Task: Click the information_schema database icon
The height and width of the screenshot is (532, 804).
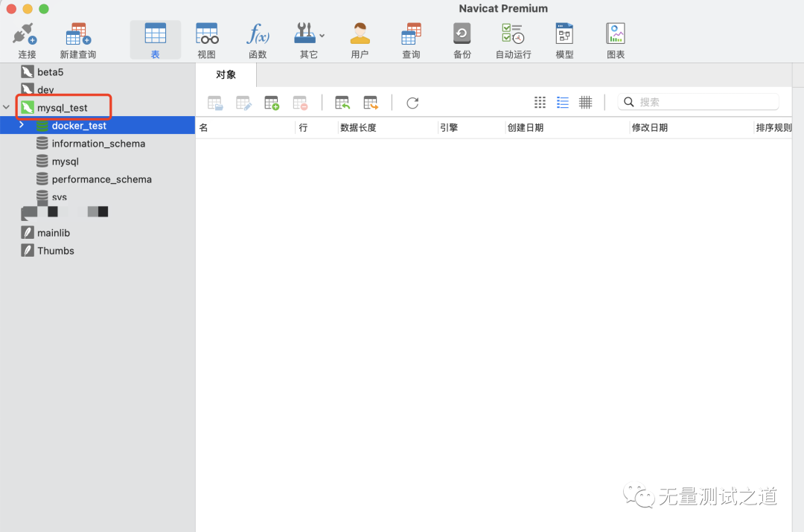Action: tap(42, 143)
